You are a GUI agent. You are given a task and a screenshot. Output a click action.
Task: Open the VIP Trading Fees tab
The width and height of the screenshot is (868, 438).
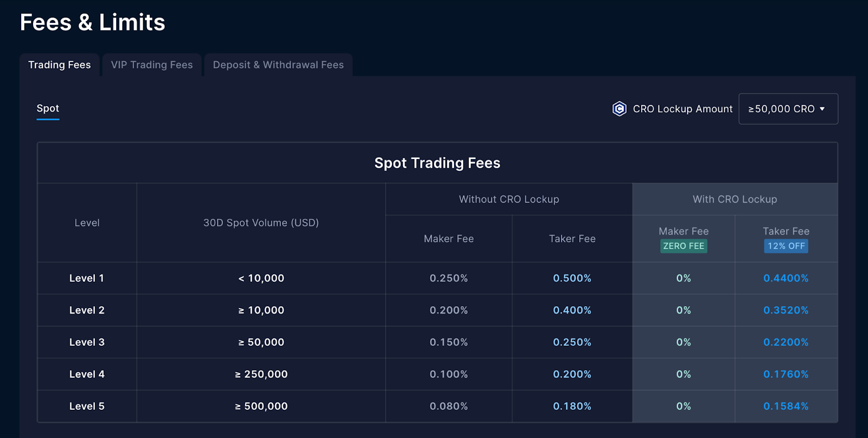click(152, 65)
